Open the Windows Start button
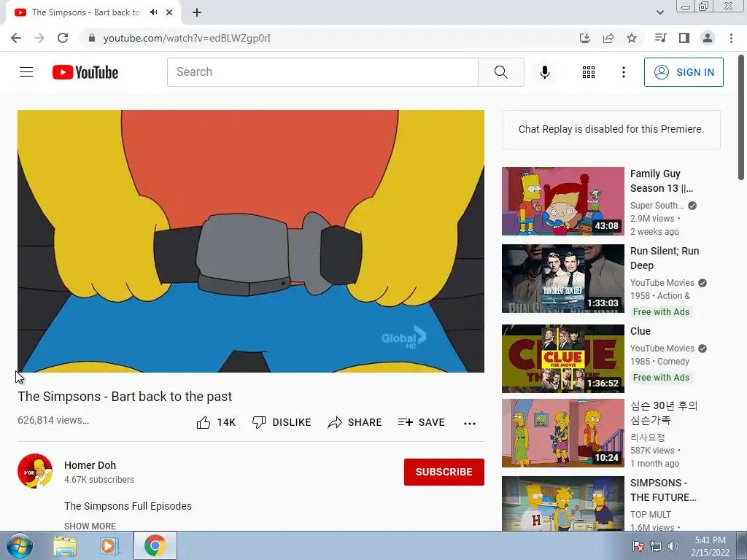The width and height of the screenshot is (747, 560). (18, 545)
